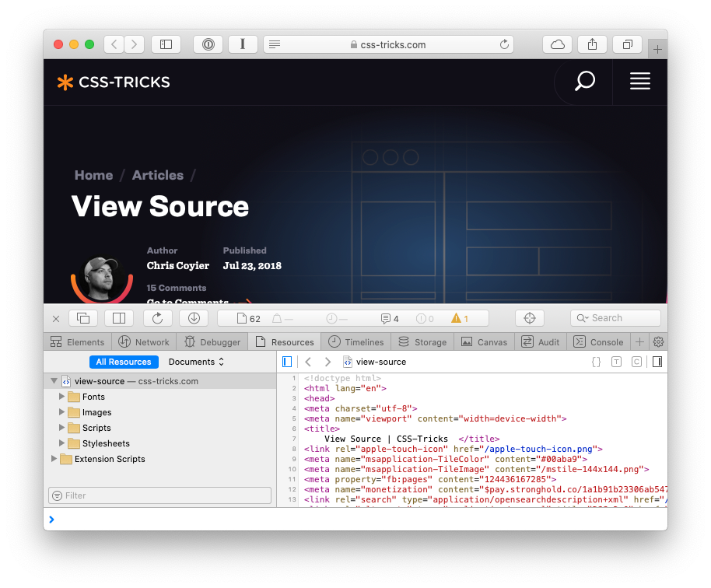
Task: Toggle code coverage C button
Action: (x=636, y=362)
